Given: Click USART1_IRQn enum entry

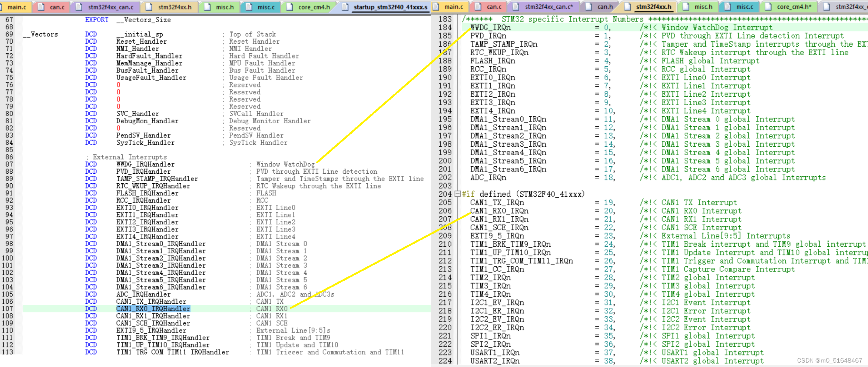Looking at the screenshot, I should 495,353.
